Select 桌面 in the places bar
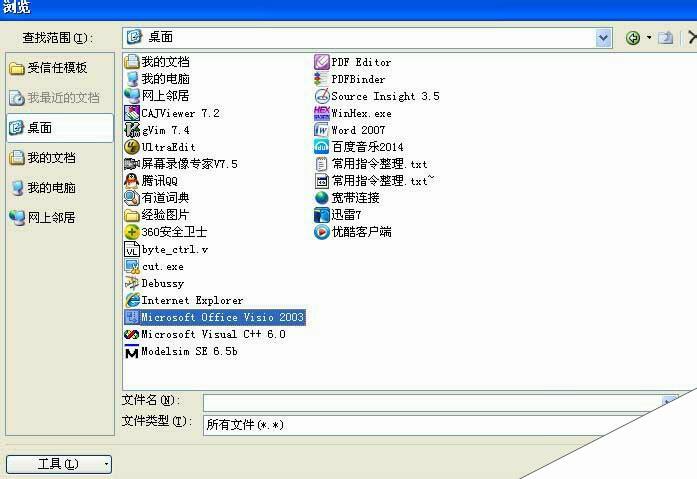The width and height of the screenshot is (697, 479). coord(60,128)
